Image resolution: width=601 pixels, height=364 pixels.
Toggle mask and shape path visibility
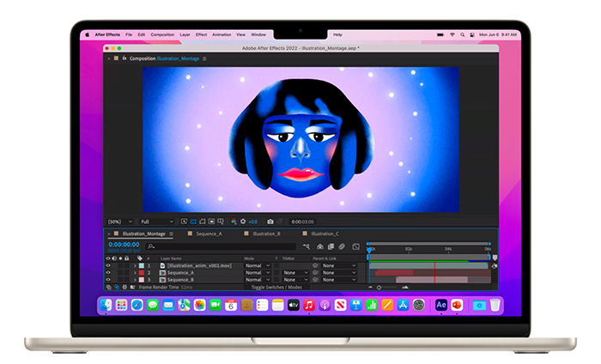(203, 221)
